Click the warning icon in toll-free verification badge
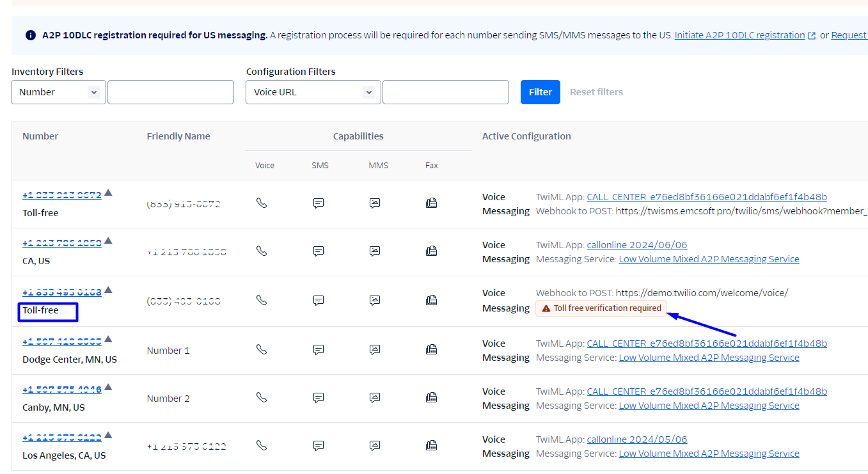This screenshot has height=474, width=868. (546, 308)
